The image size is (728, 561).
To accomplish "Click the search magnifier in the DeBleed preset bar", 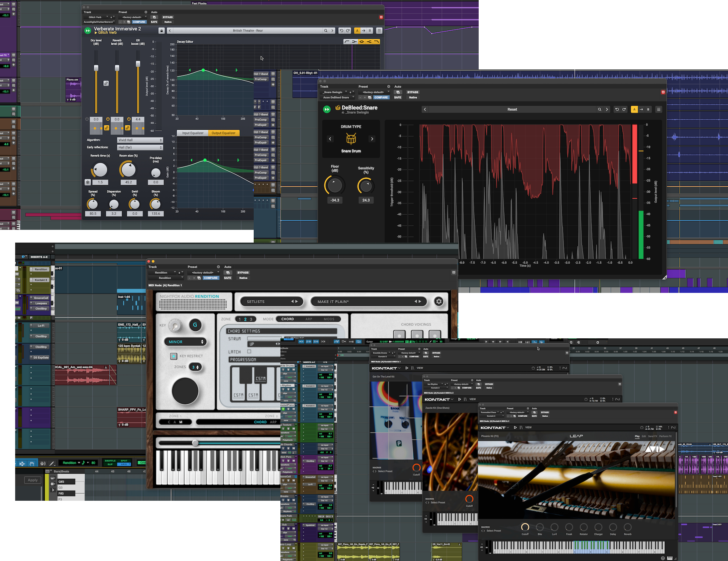I will pyautogui.click(x=600, y=109).
